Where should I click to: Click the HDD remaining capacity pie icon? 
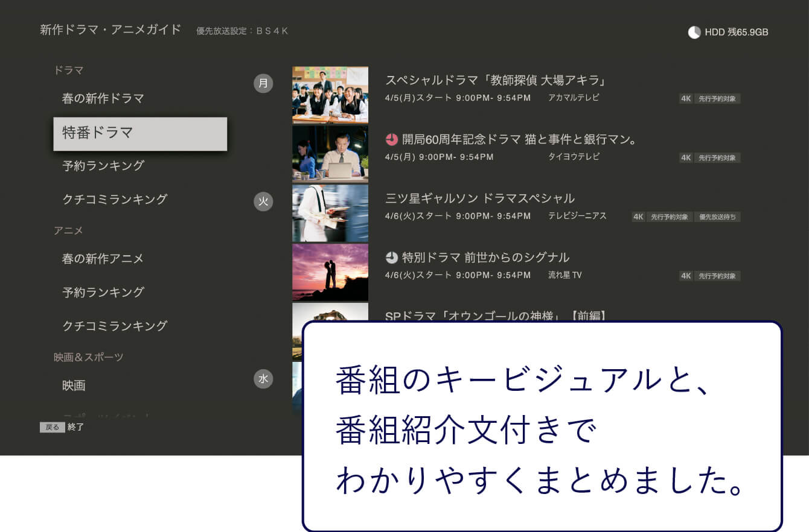(694, 33)
